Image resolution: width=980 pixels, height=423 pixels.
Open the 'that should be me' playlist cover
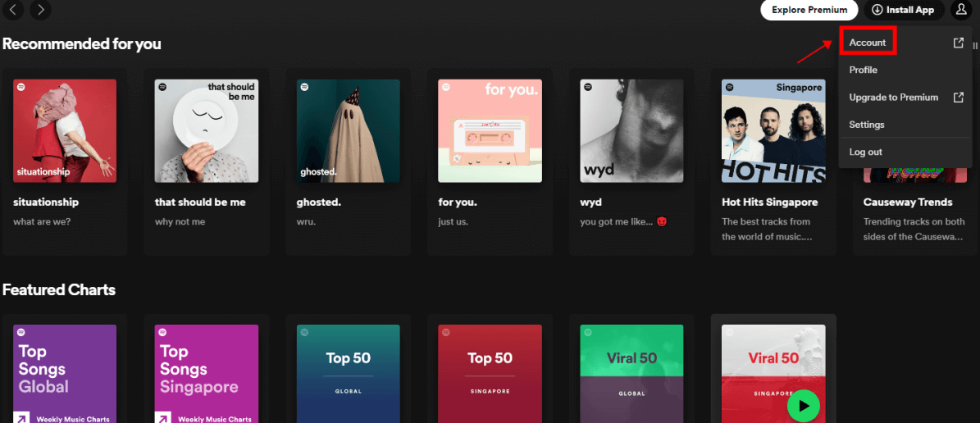tap(207, 130)
